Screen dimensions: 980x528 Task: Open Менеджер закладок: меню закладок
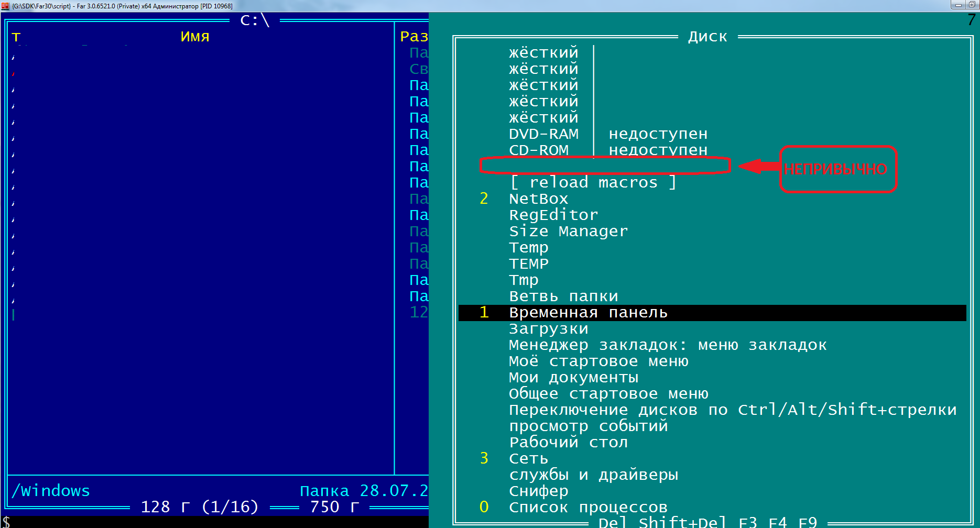coord(667,345)
